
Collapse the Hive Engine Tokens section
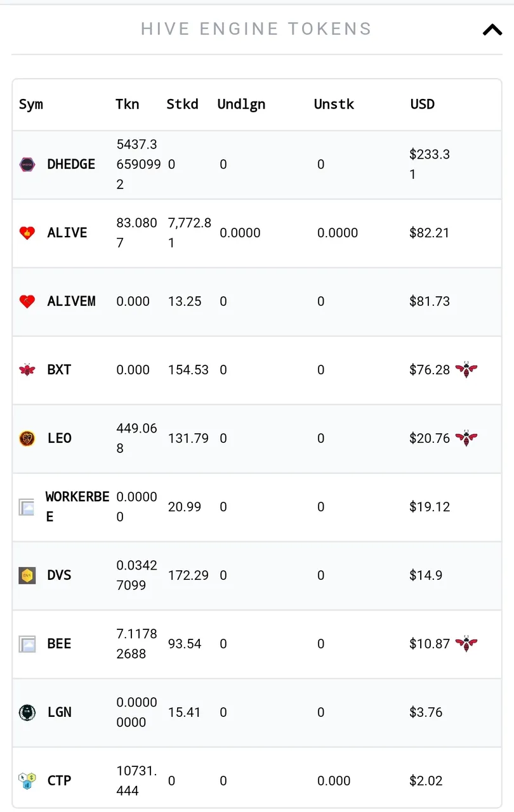tap(492, 29)
